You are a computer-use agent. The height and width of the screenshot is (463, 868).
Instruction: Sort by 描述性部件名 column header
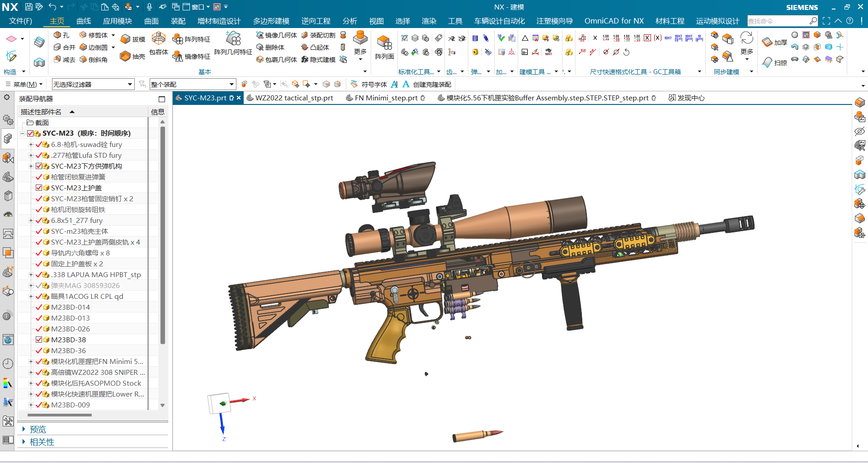84,112
